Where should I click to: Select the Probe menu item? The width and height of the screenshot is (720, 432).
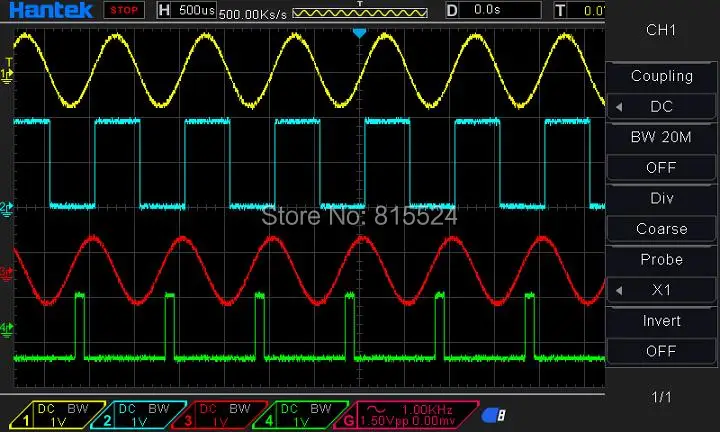coord(662,259)
